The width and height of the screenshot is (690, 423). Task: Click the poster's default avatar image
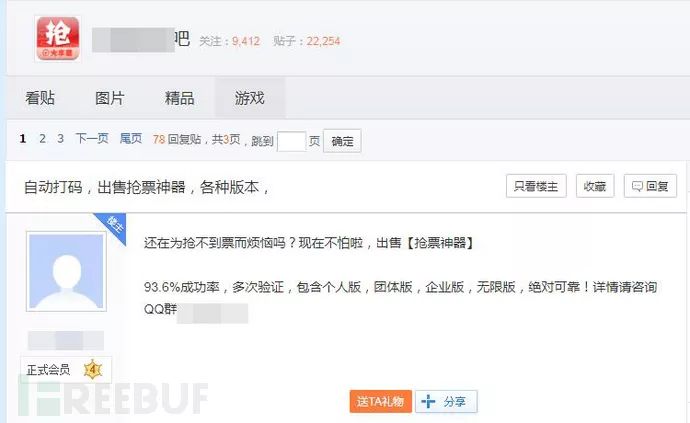[x=66, y=271]
